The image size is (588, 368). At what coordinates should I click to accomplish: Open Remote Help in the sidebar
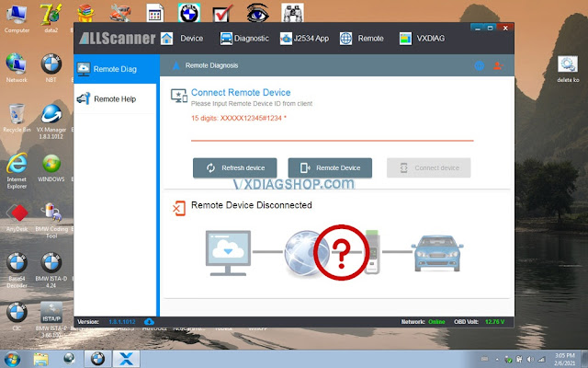(115, 98)
